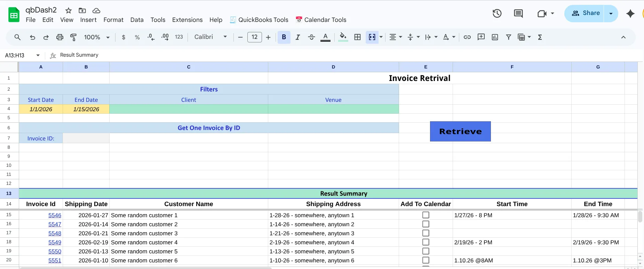Open the functions sigma icon
Viewport: 644px width, 269px height.
(x=540, y=37)
